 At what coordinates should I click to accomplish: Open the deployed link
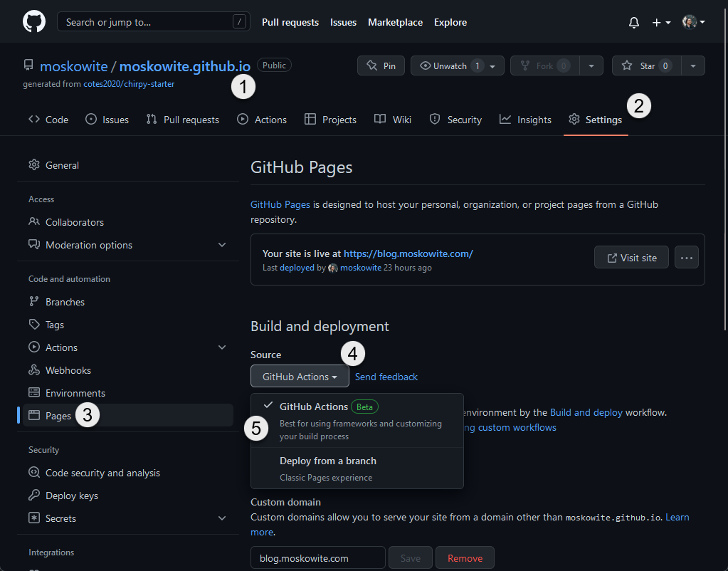tap(297, 268)
